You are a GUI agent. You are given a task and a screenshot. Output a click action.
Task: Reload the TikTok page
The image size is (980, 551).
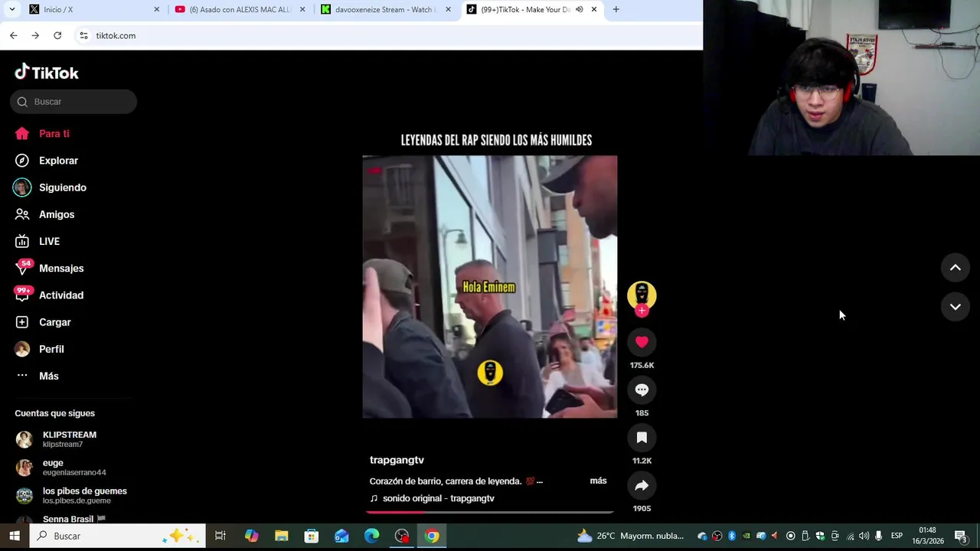pos(57,35)
